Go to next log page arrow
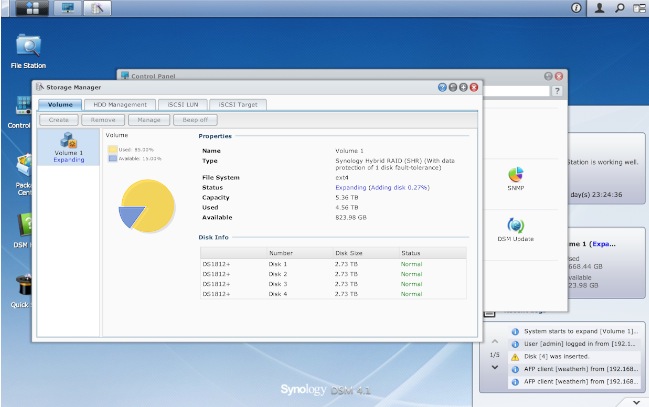Image resolution: width=649 pixels, height=407 pixels. (x=495, y=367)
